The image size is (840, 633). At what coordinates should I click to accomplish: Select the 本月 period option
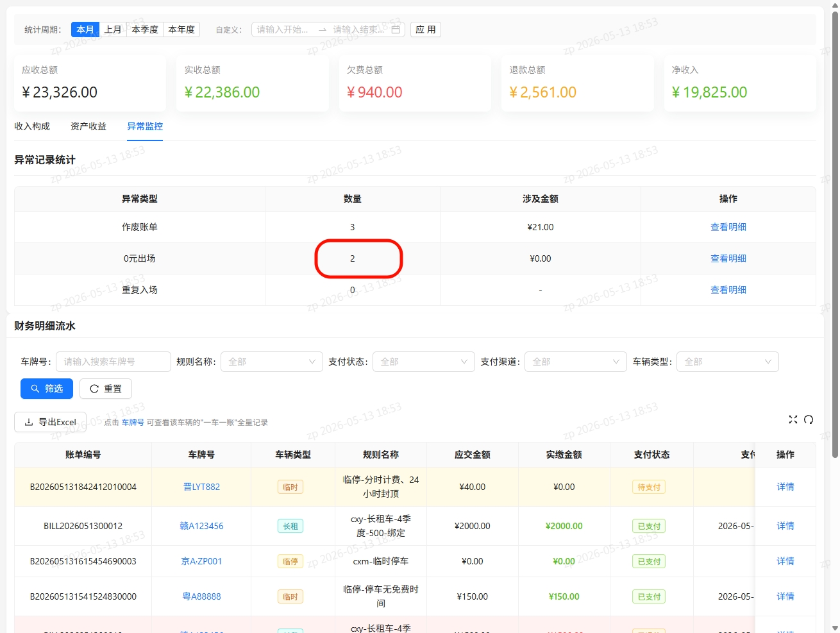pyautogui.click(x=85, y=30)
